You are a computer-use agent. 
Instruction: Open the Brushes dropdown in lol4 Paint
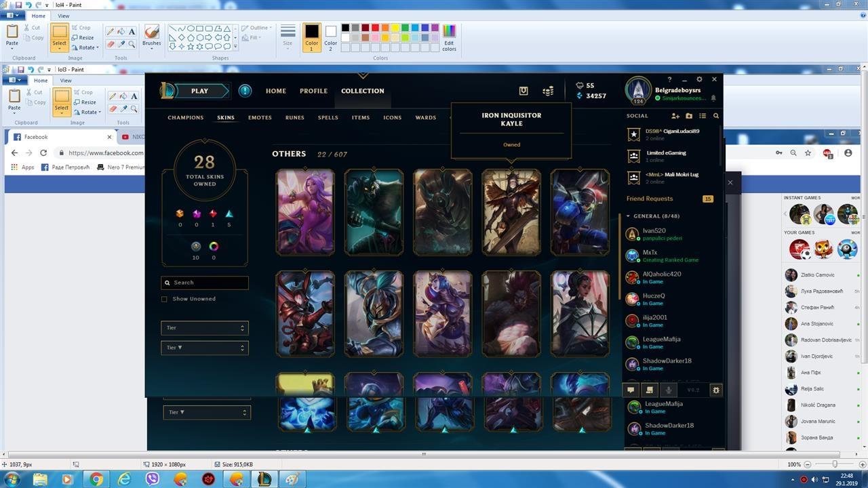pos(152,38)
